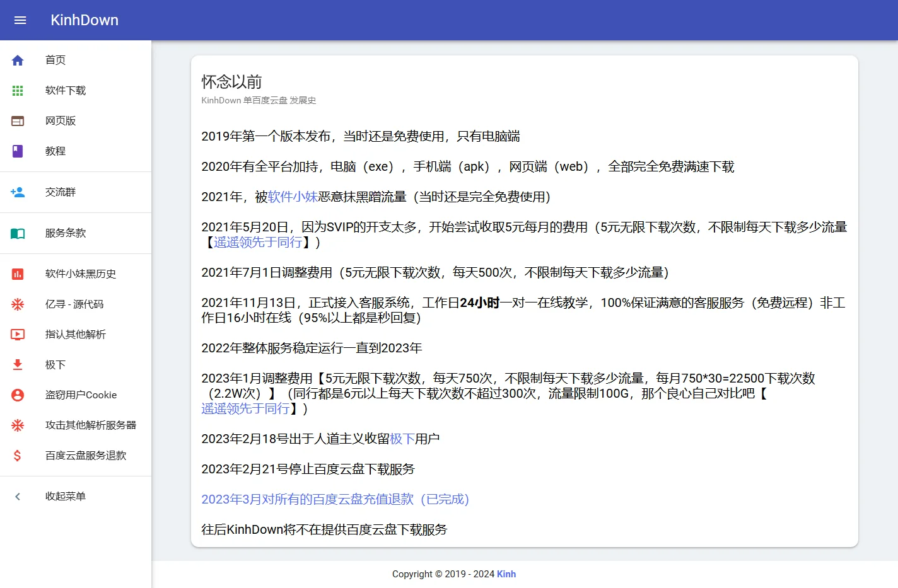Screen dimensions: 898x588
Task: Click the line 2022年整体服务稳定运行一直到2023年
Action: point(312,349)
